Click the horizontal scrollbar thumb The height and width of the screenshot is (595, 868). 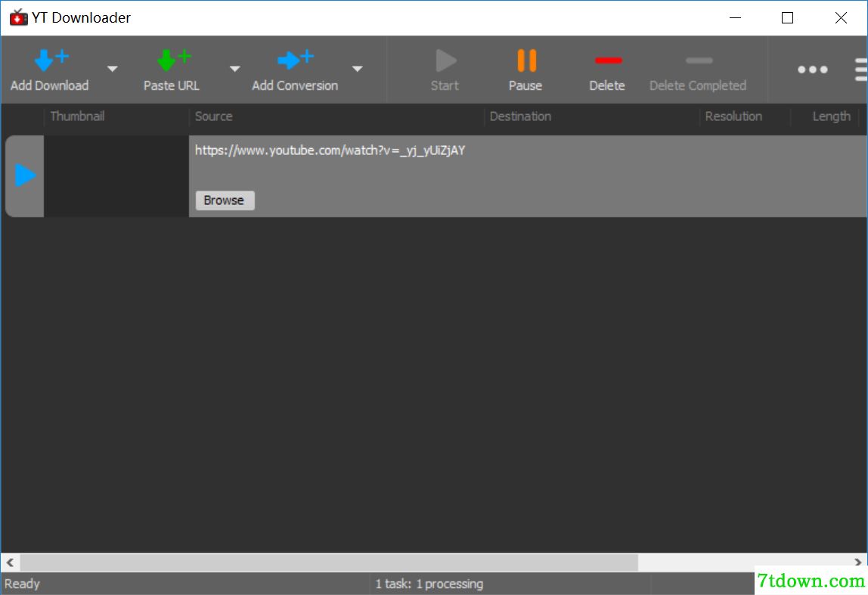[329, 562]
